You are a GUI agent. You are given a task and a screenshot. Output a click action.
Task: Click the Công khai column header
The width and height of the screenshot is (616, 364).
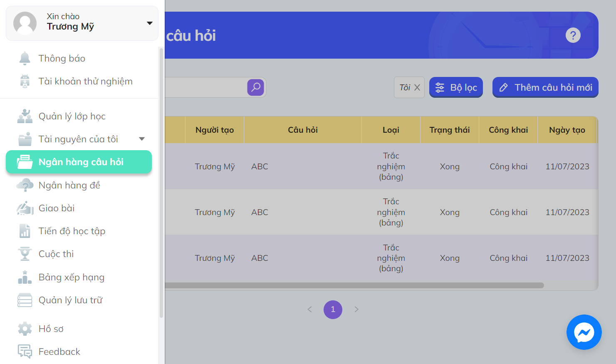point(508,130)
